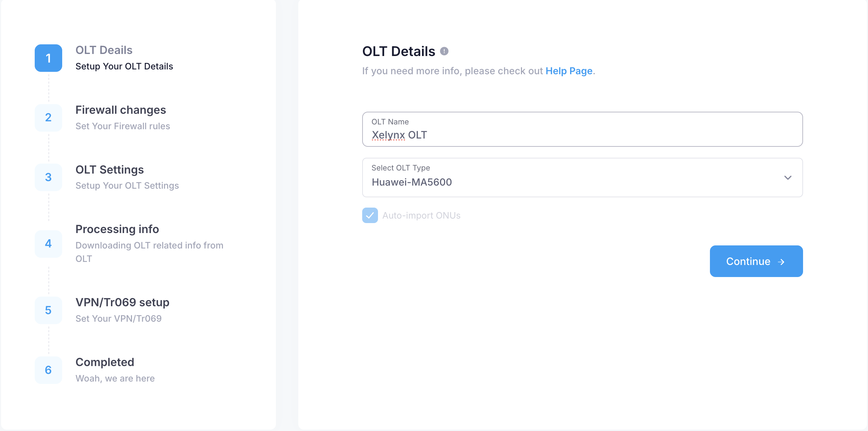
Task: Click the arrow icon on Continue button
Action: [x=781, y=262]
